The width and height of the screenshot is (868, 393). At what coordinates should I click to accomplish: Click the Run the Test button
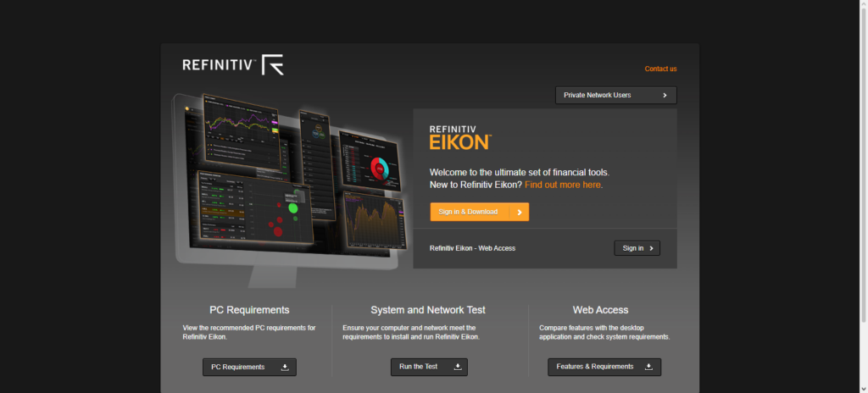tap(429, 367)
